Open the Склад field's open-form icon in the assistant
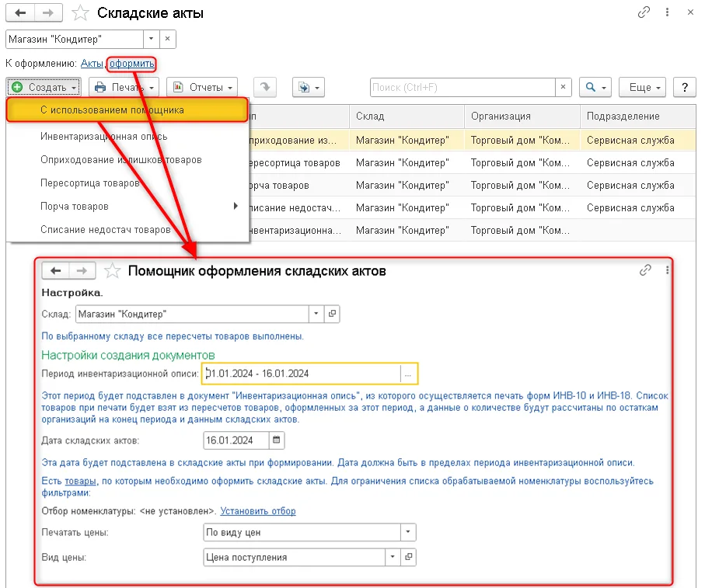 point(332,314)
